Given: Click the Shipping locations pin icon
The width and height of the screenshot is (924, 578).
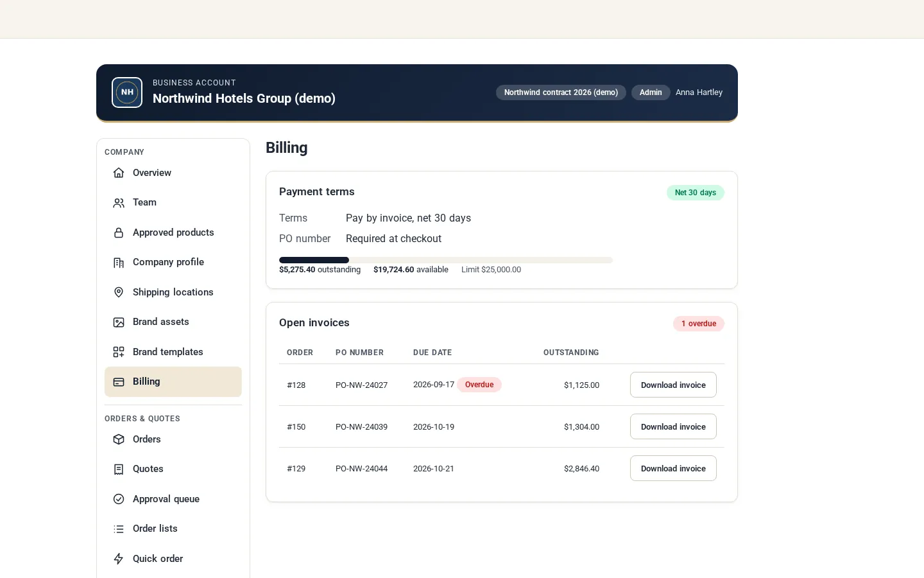Looking at the screenshot, I should coord(119,292).
